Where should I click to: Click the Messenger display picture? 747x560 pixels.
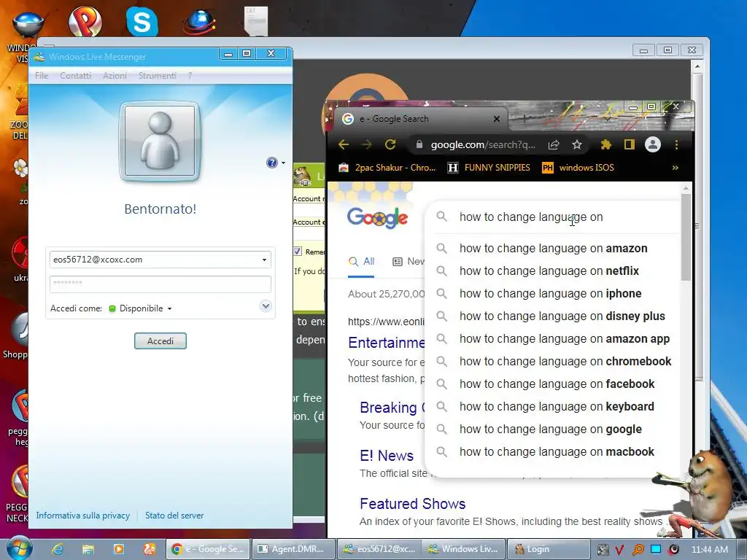(x=160, y=141)
